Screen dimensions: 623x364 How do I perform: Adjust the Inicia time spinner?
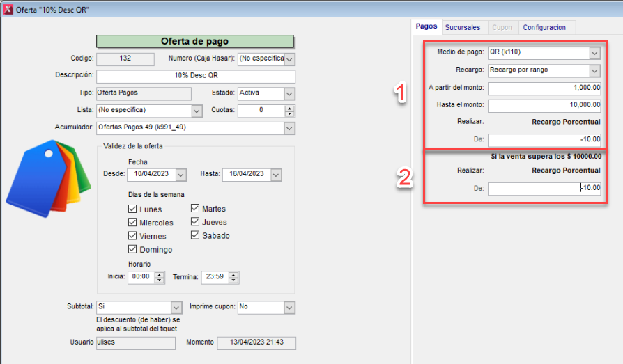click(x=160, y=277)
